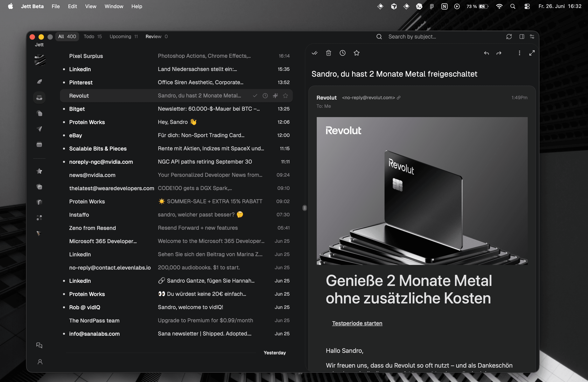This screenshot has height=382, width=588.
Task: Open filter settings sliders icon
Action: click(532, 37)
